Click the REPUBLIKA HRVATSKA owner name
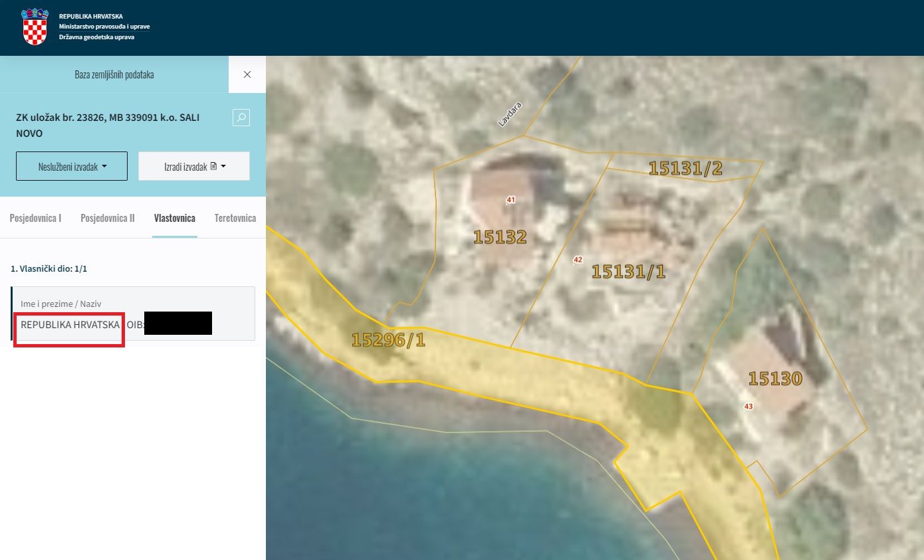The width and height of the screenshot is (924, 560). pos(70,325)
